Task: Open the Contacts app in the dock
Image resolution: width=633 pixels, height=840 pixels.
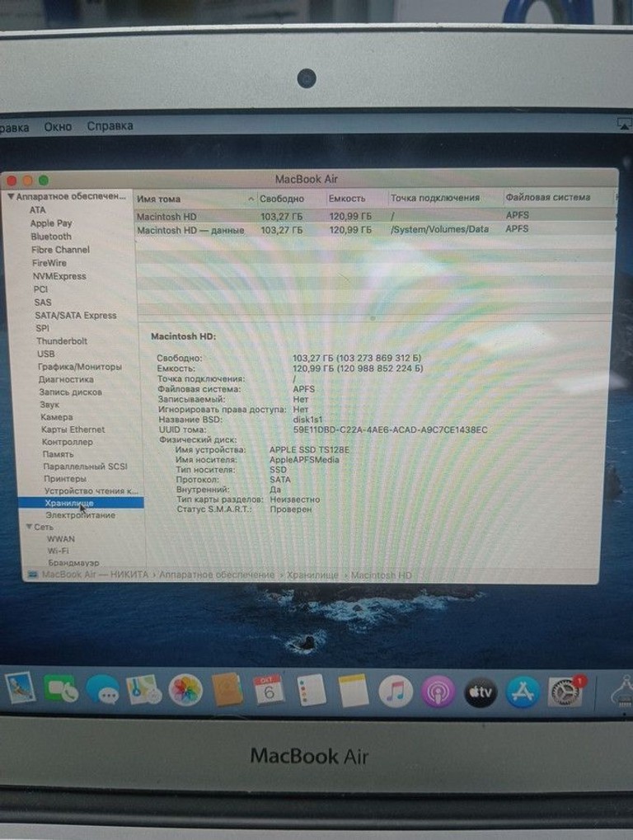Action: pyautogui.click(x=227, y=689)
